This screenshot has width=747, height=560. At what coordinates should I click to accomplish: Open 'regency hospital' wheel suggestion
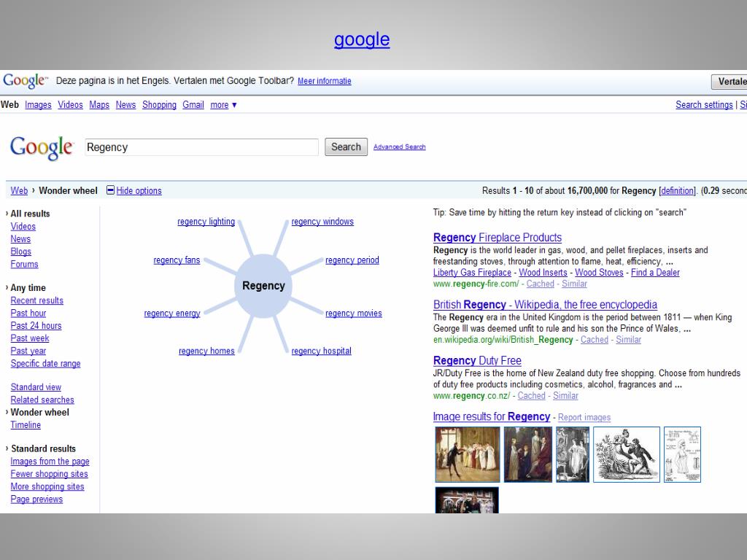coord(322,351)
